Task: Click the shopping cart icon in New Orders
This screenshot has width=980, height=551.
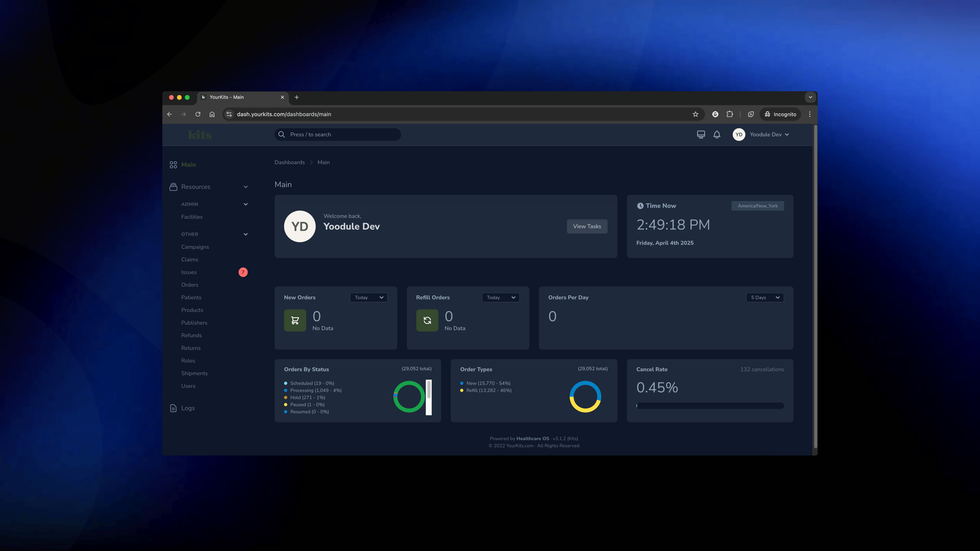Action: pos(295,320)
